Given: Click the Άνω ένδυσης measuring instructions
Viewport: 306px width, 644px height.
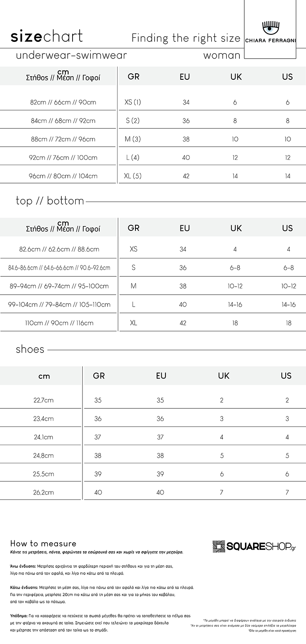Looking at the screenshot, I should pos(92,570).
